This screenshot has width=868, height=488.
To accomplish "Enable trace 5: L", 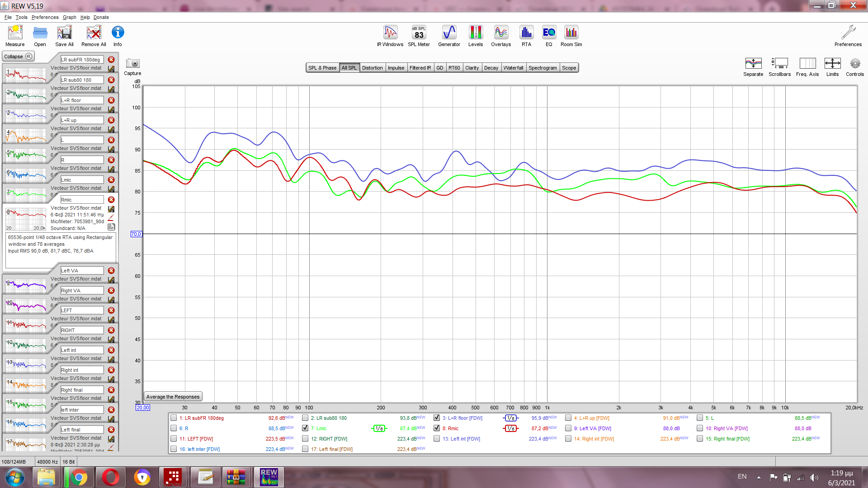I will tap(700, 418).
